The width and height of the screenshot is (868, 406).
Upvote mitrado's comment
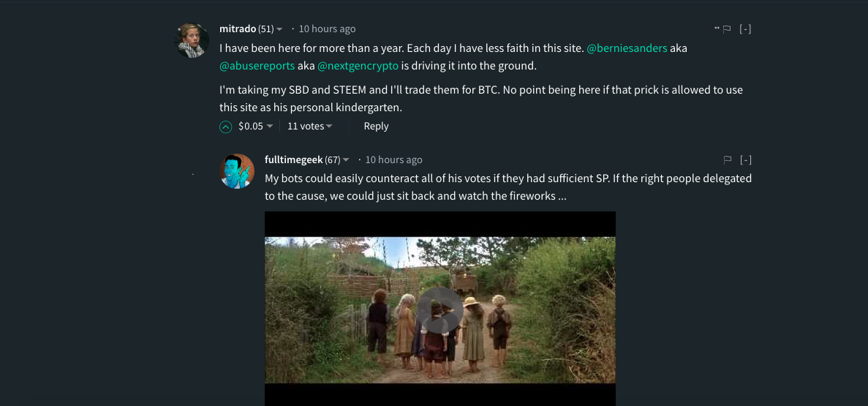click(x=226, y=127)
